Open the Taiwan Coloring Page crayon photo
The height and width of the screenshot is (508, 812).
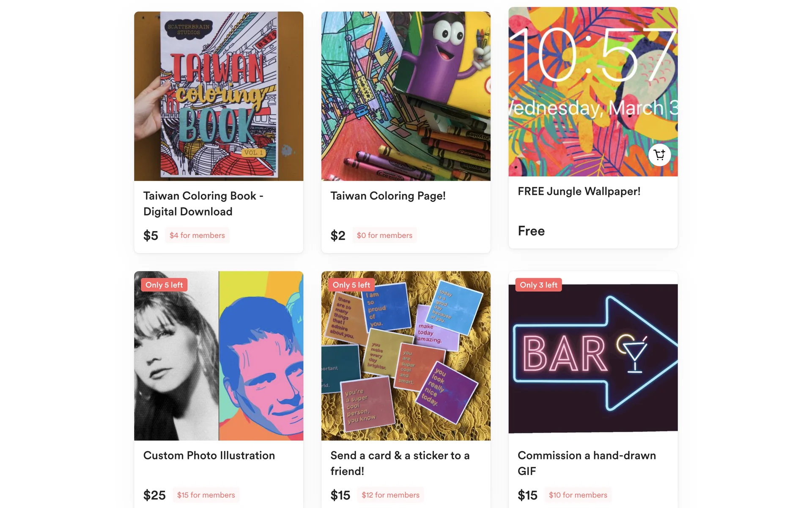[406, 96]
